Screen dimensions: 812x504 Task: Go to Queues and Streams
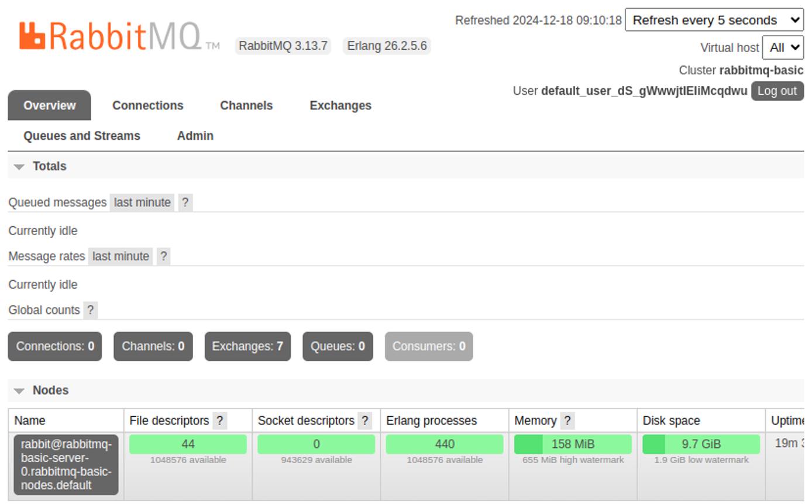tap(81, 136)
